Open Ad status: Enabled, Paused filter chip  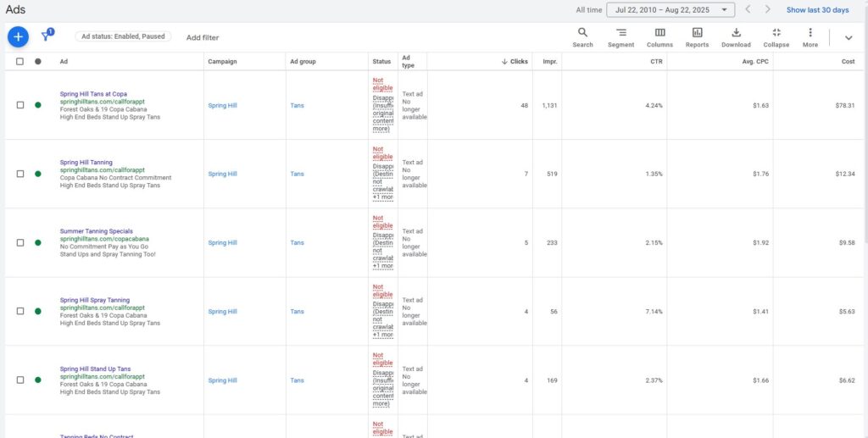123,36
